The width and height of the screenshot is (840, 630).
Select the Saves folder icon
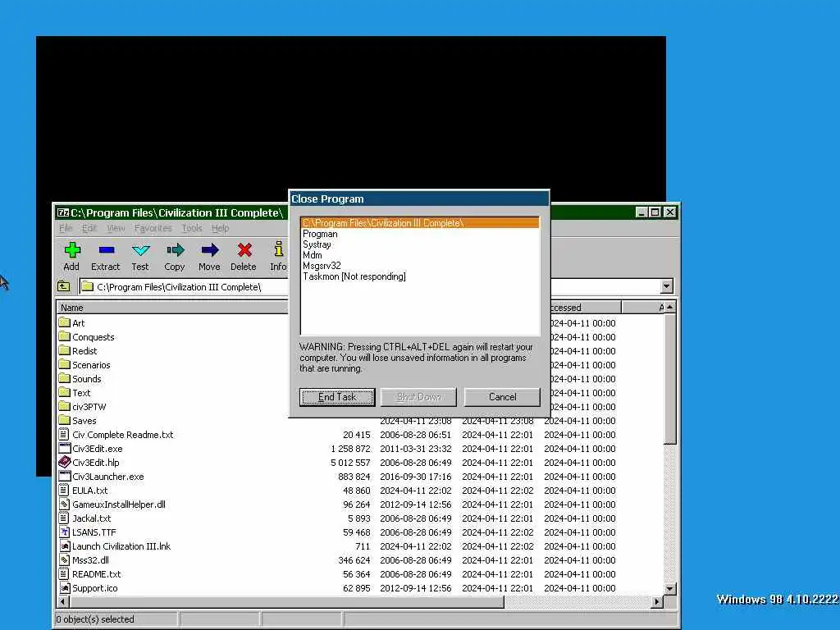(x=64, y=420)
